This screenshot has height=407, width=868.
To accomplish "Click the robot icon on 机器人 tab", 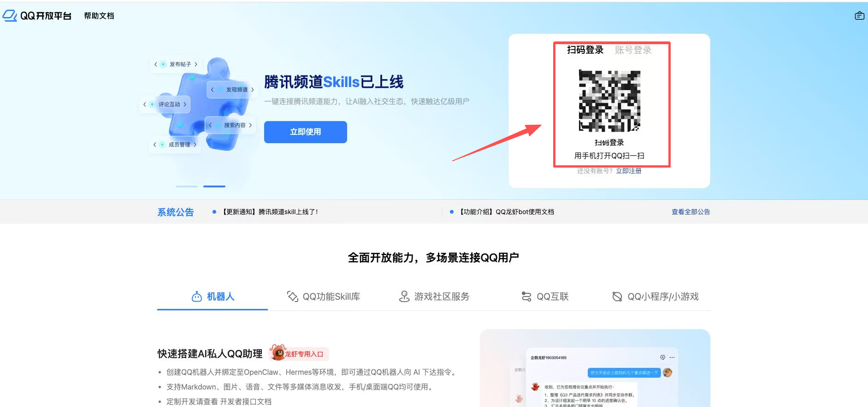I will [x=197, y=297].
